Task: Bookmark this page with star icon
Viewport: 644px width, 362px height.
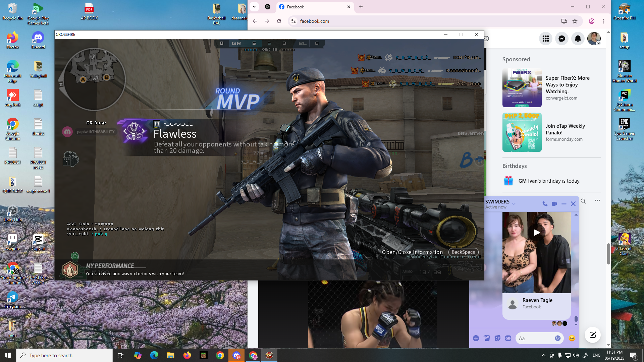Action: point(575,21)
